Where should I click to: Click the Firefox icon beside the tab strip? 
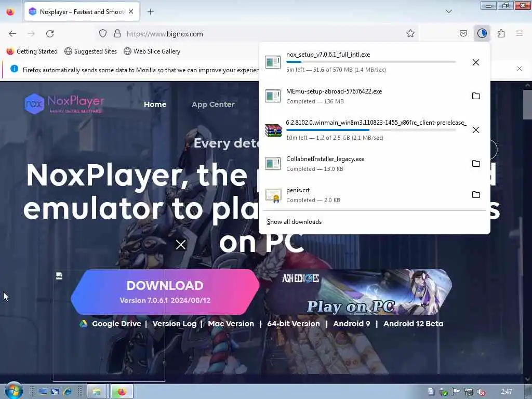(10, 12)
